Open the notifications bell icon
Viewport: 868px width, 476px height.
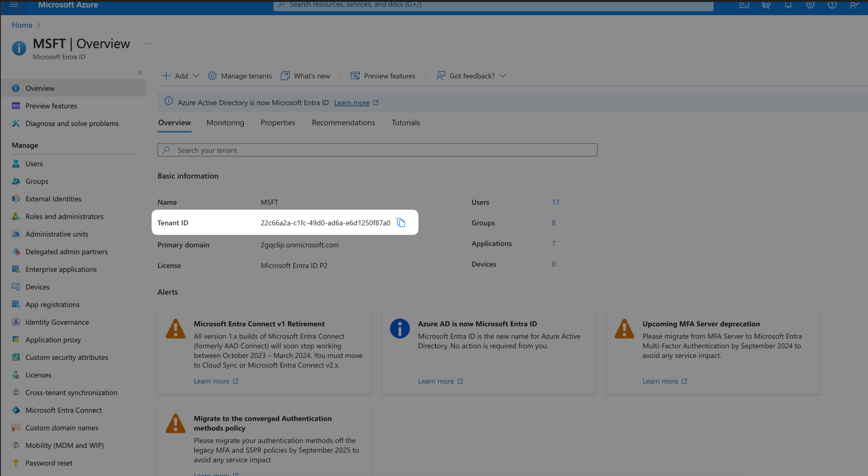788,5
